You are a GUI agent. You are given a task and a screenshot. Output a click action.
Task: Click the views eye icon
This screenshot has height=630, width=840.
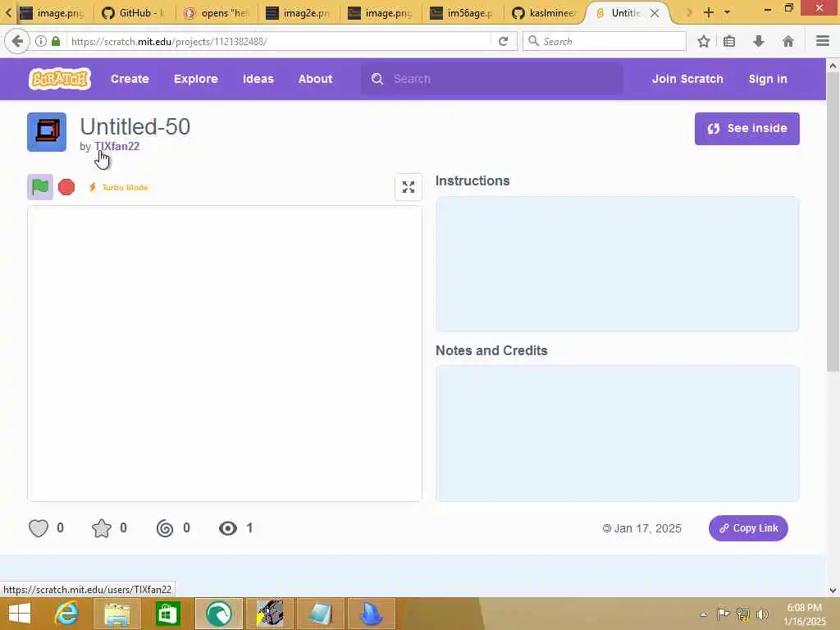click(x=228, y=528)
